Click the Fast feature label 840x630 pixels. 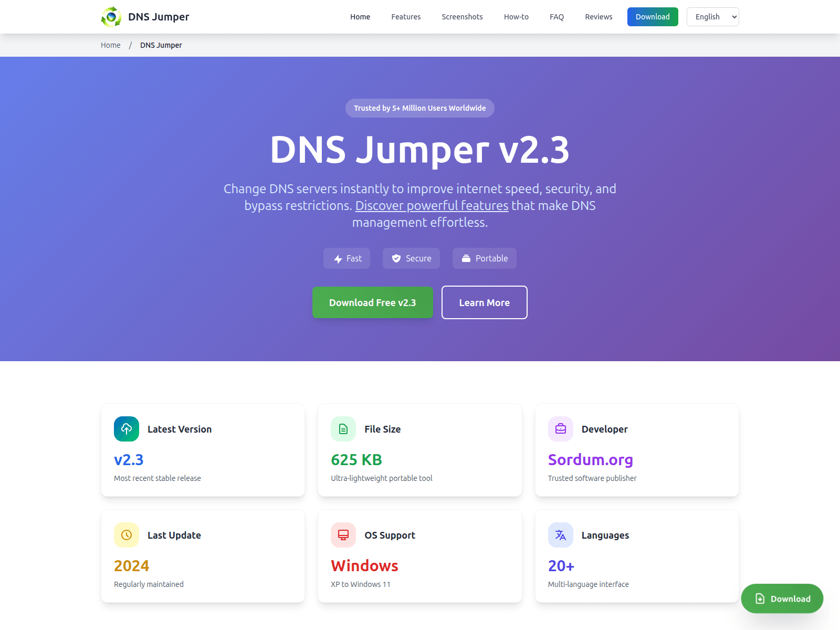pyautogui.click(x=354, y=258)
